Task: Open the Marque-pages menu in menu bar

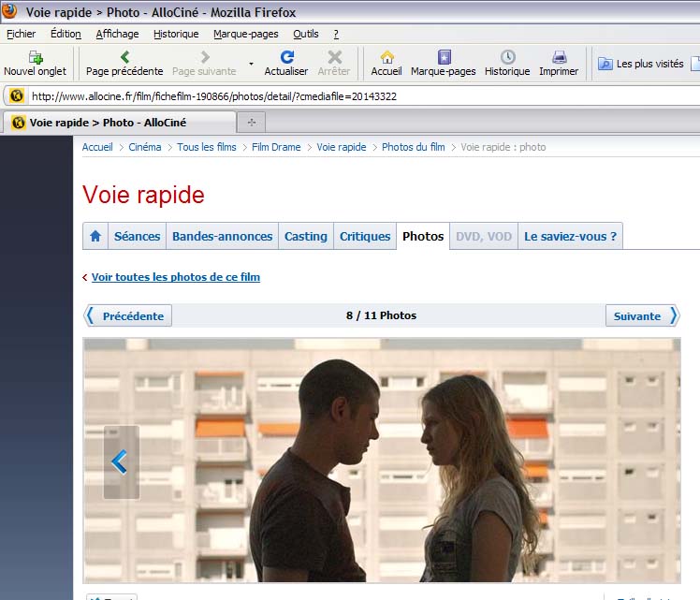Action: (246, 34)
